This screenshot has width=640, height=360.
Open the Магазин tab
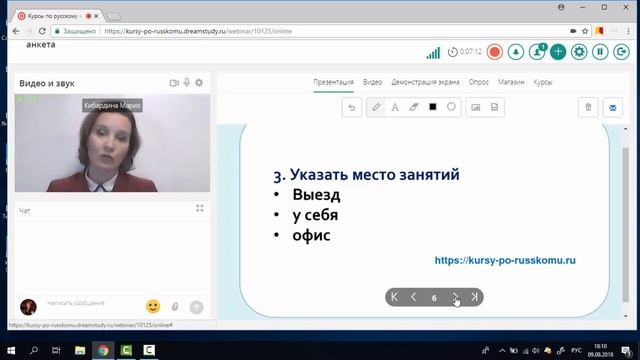click(511, 82)
